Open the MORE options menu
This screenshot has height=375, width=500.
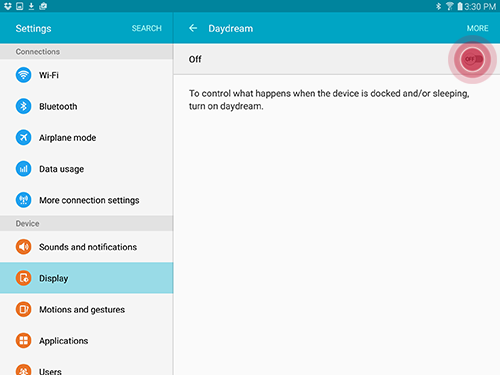click(477, 28)
